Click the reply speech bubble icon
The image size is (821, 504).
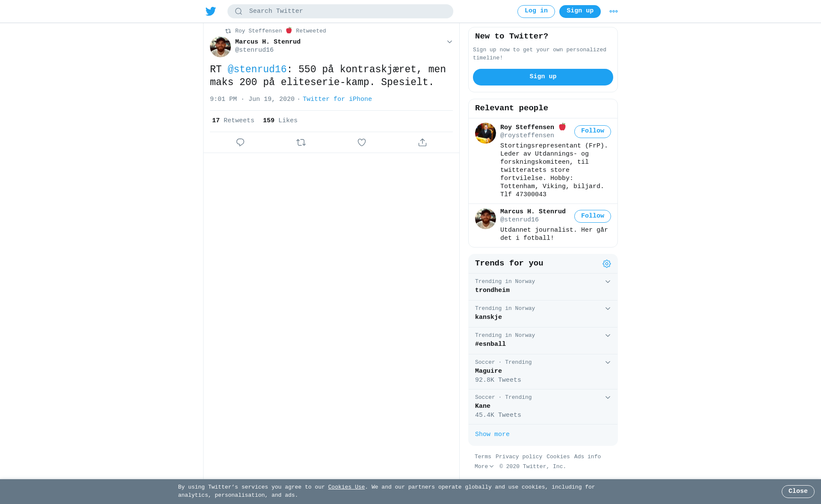240,142
